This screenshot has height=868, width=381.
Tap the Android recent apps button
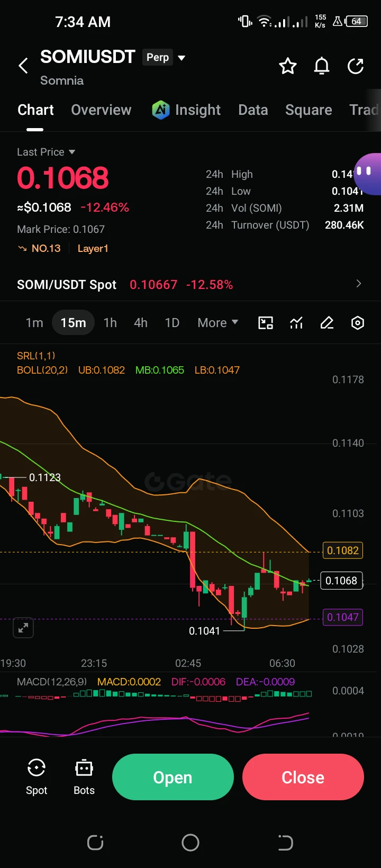pos(95,843)
